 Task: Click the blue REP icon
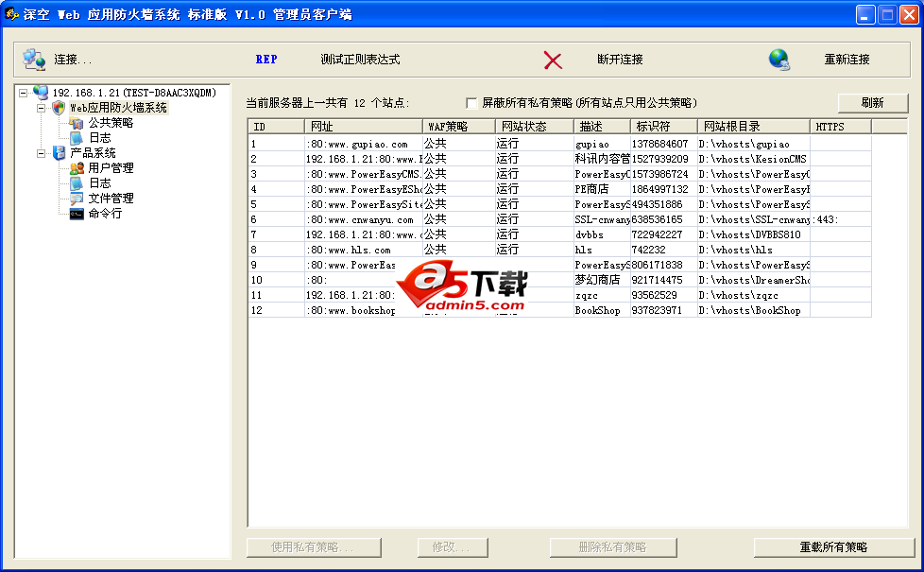pos(266,59)
